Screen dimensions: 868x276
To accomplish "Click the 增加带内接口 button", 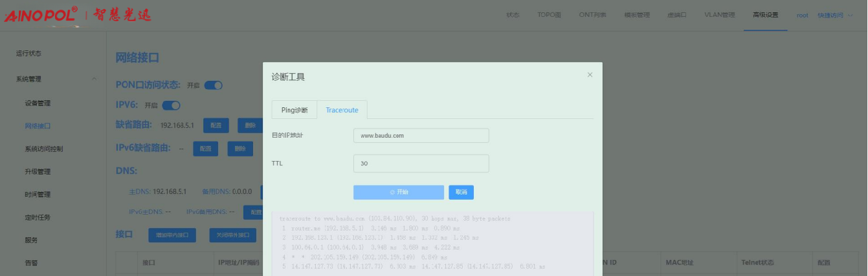I will [x=172, y=235].
